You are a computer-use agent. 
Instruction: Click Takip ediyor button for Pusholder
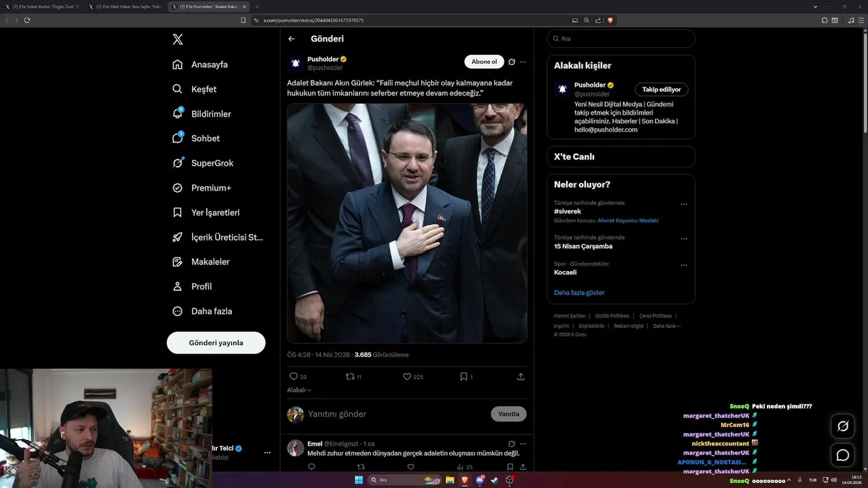coord(662,89)
